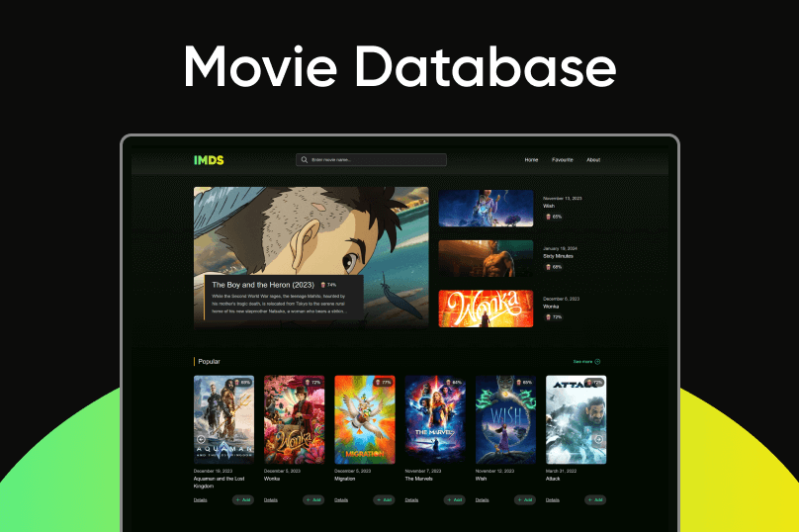799x532 pixels.
Task: Open the Favourite nav item
Action: (x=562, y=160)
